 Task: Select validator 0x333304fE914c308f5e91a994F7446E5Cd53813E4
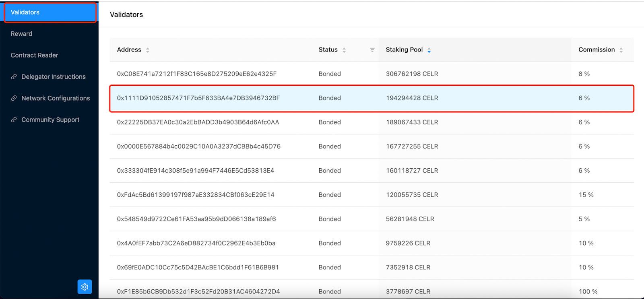[196, 170]
